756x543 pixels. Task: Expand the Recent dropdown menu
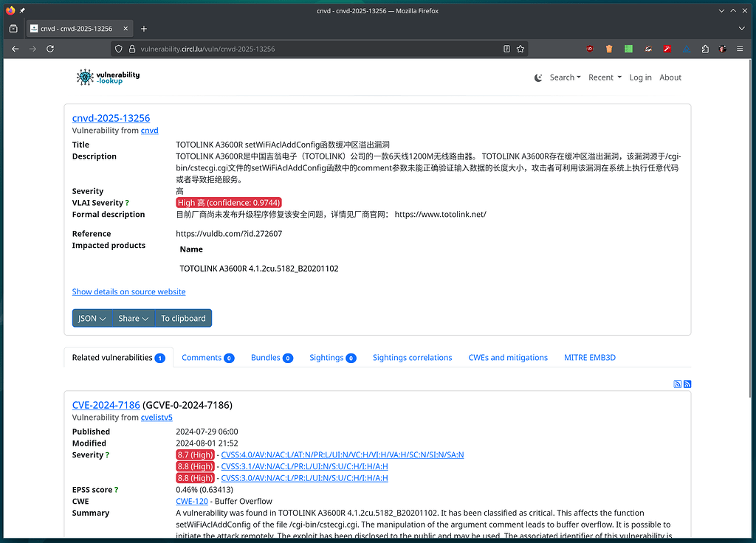pos(605,77)
